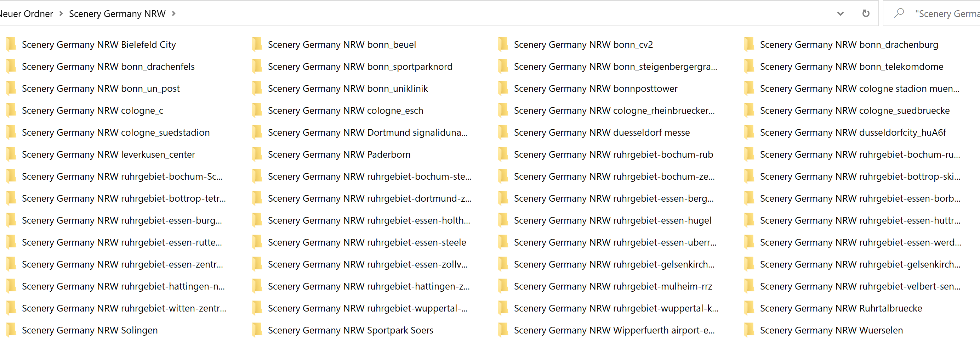Screen dimensions: 980x353
Task: Select folder icon for bonn_beuel
Action: coord(257,44)
